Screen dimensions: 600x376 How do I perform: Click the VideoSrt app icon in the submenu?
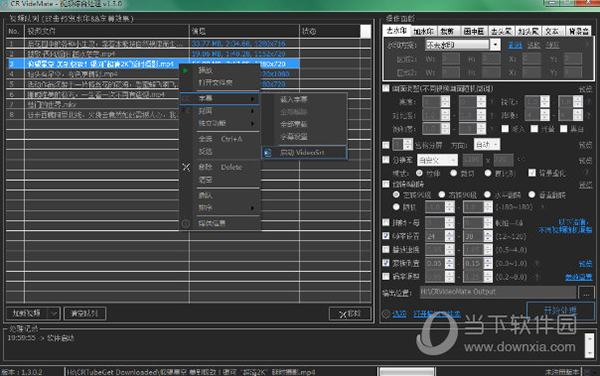point(267,153)
